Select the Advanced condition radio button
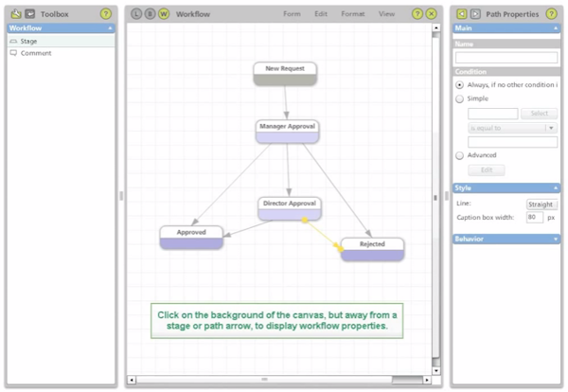Image resolution: width=568 pixels, height=392 pixels. pos(460,155)
